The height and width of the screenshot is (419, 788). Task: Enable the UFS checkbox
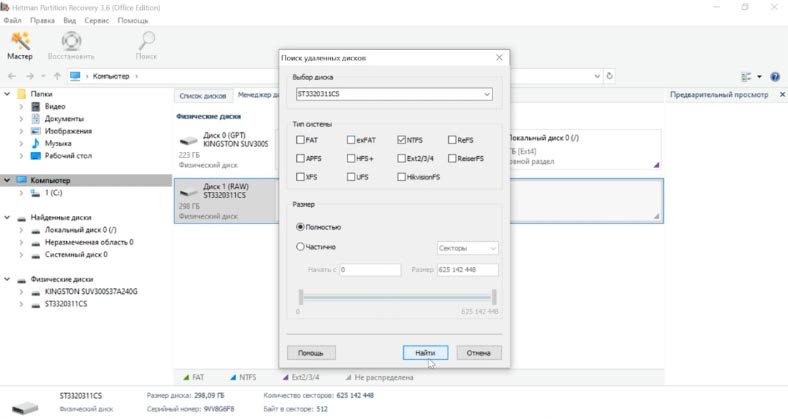pyautogui.click(x=351, y=177)
